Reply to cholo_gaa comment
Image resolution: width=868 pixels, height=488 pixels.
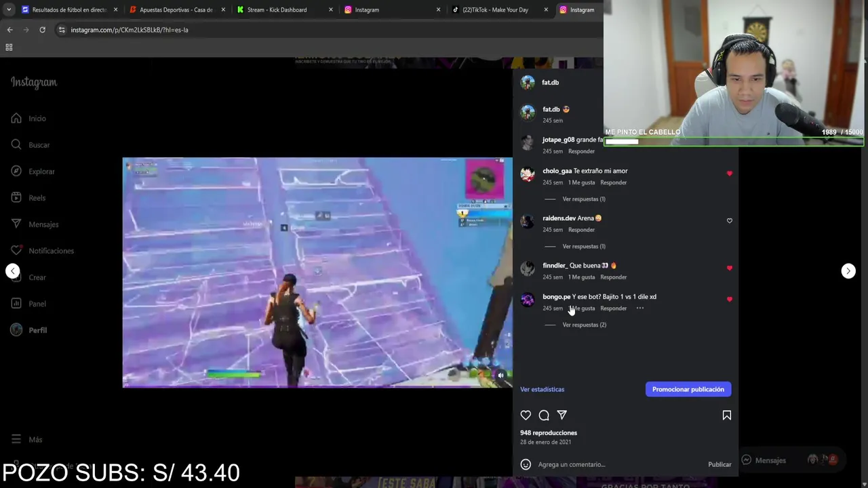click(x=613, y=182)
